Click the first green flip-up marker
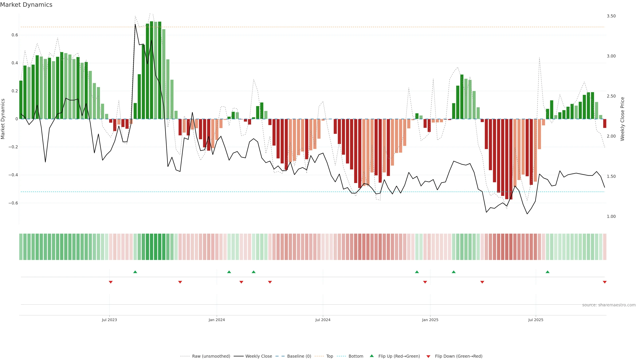The image size is (644, 362). coord(135,272)
